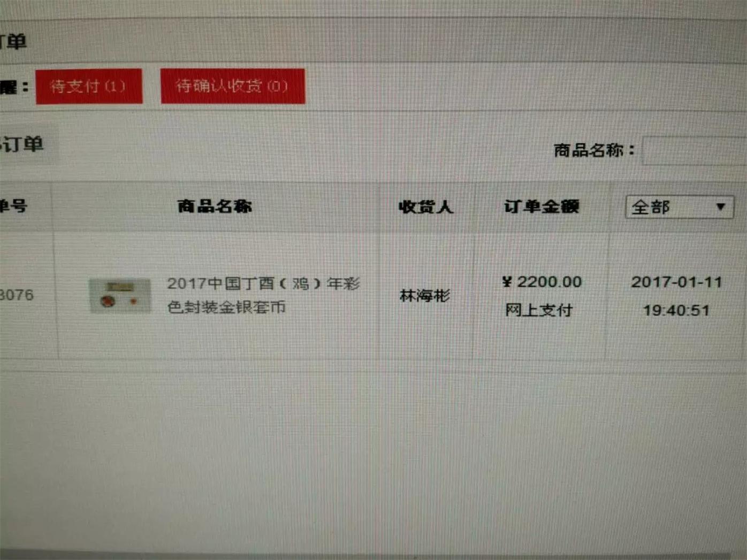747x560 pixels.
Task: Click the order time 19:40:51
Action: click(x=676, y=310)
